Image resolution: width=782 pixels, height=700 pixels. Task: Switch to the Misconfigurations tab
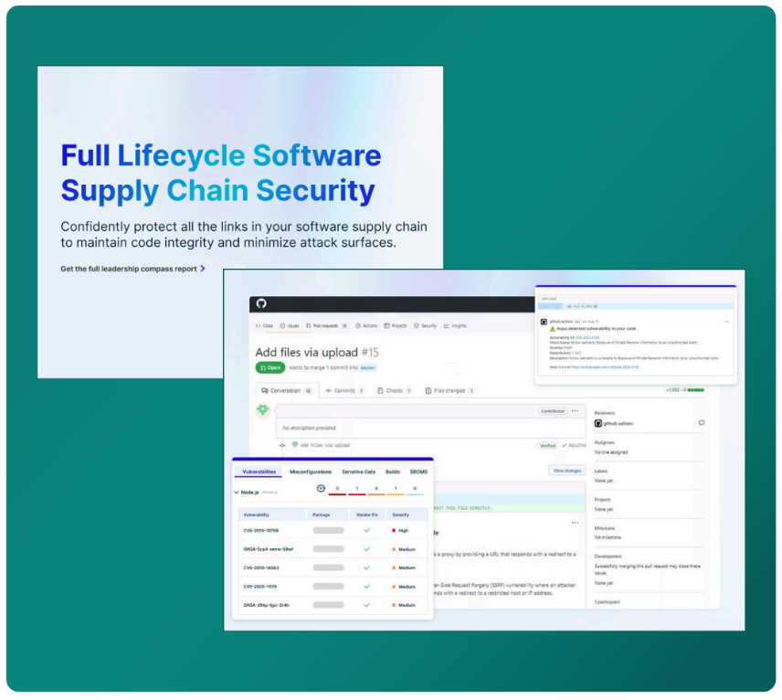311,472
